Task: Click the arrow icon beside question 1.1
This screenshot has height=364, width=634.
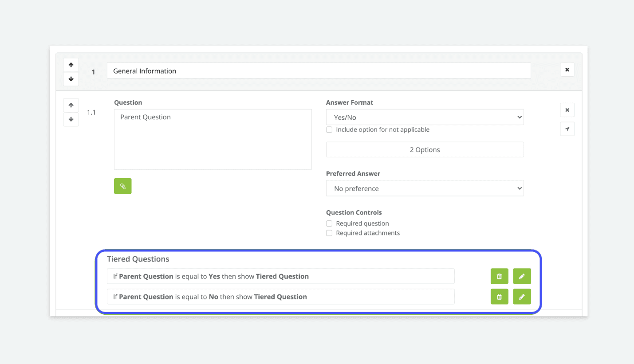Action: point(567,129)
